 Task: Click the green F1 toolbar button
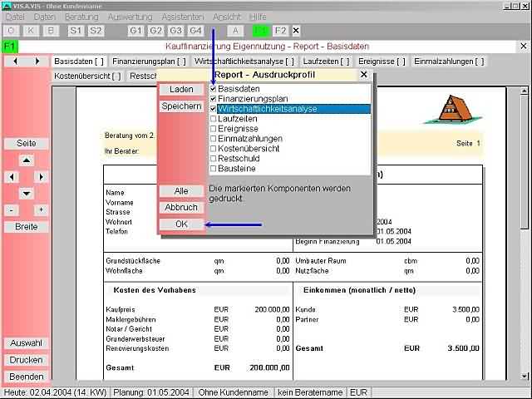pos(261,31)
